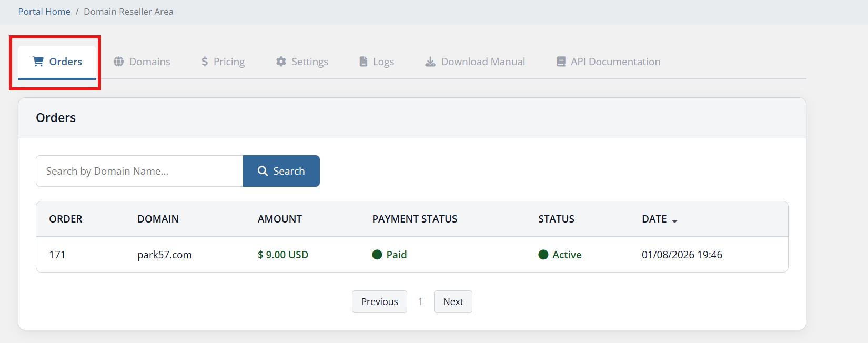Click the gear icon beside Settings
The height and width of the screenshot is (343, 868).
point(281,62)
